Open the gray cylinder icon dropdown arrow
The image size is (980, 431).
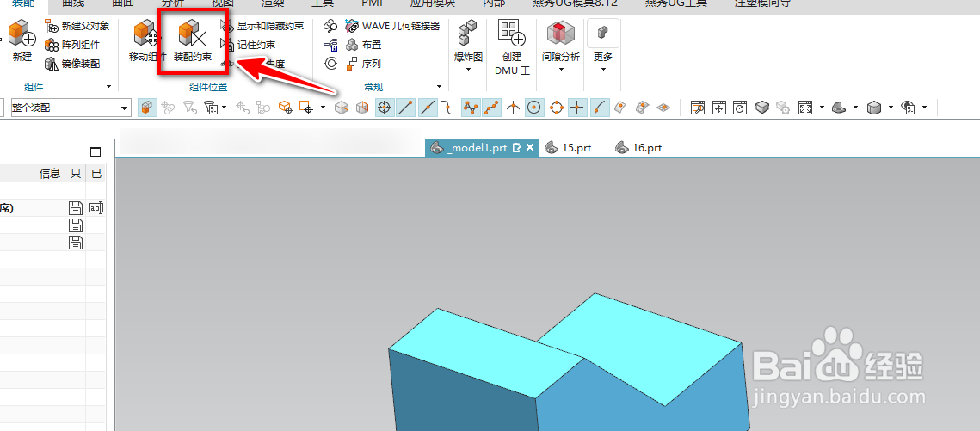pos(891,108)
